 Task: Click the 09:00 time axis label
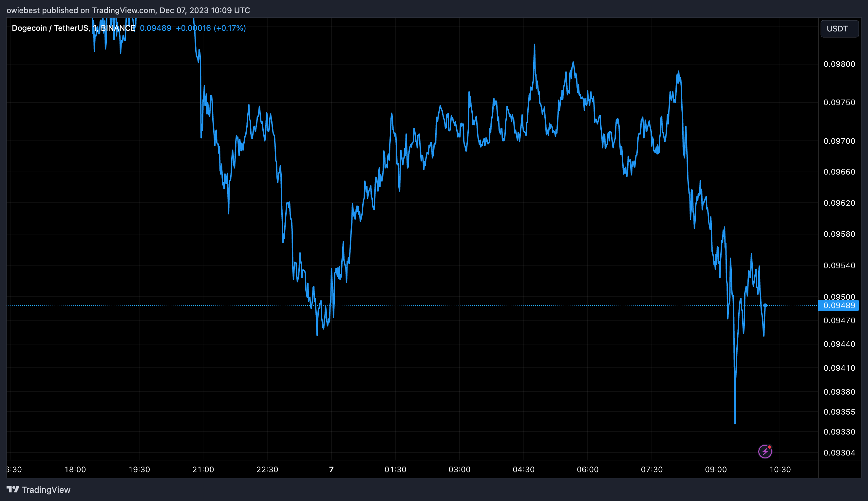(x=716, y=469)
